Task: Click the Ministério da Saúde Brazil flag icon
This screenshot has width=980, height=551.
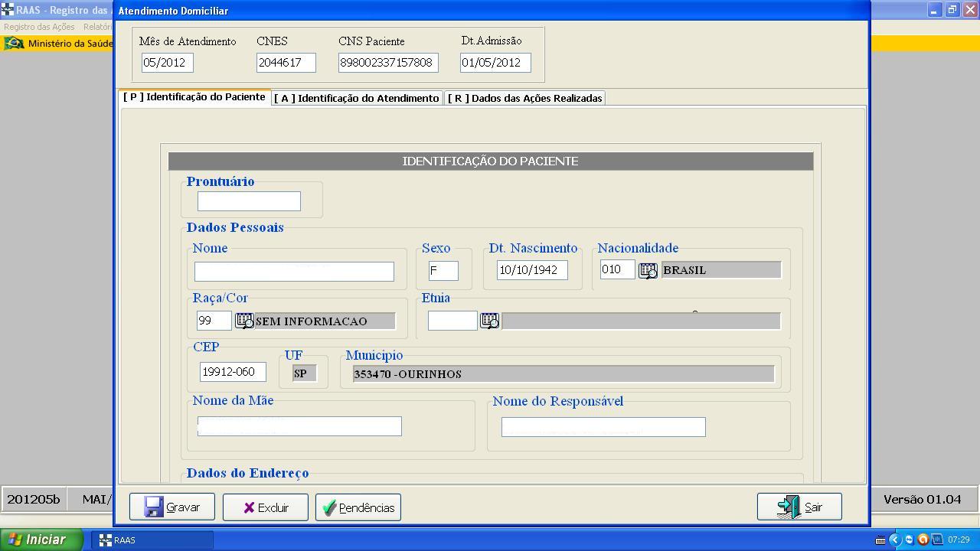Action: point(14,44)
